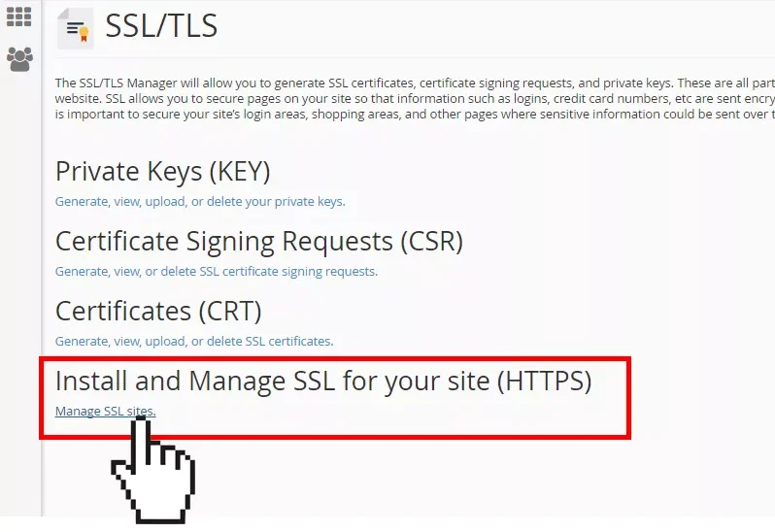Open SSL certificate signing requests link
The height and width of the screenshot is (532, 775).
click(x=216, y=271)
